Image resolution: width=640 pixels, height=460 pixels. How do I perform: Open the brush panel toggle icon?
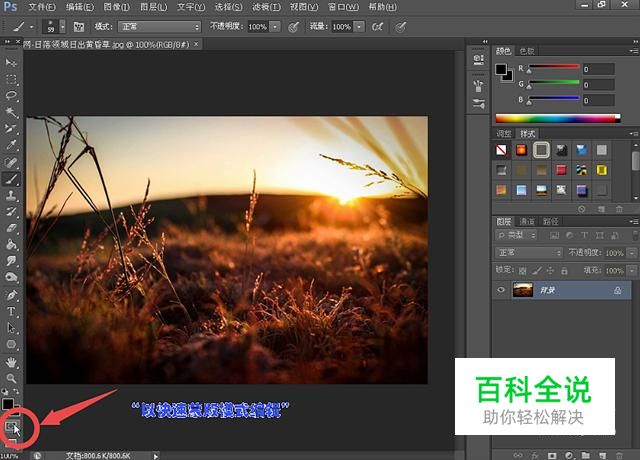tap(79, 27)
